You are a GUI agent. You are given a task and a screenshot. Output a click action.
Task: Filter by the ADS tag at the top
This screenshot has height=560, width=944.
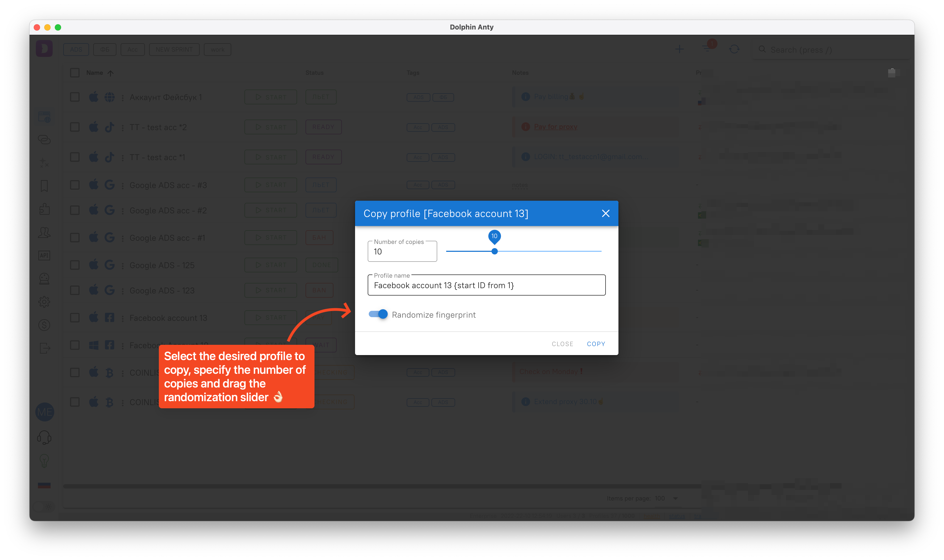coord(76,50)
